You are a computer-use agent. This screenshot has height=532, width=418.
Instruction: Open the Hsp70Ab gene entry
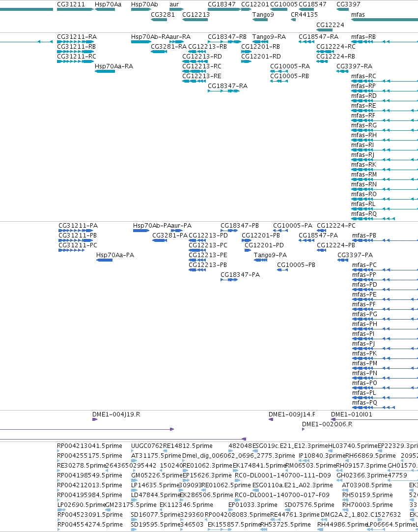141,9
